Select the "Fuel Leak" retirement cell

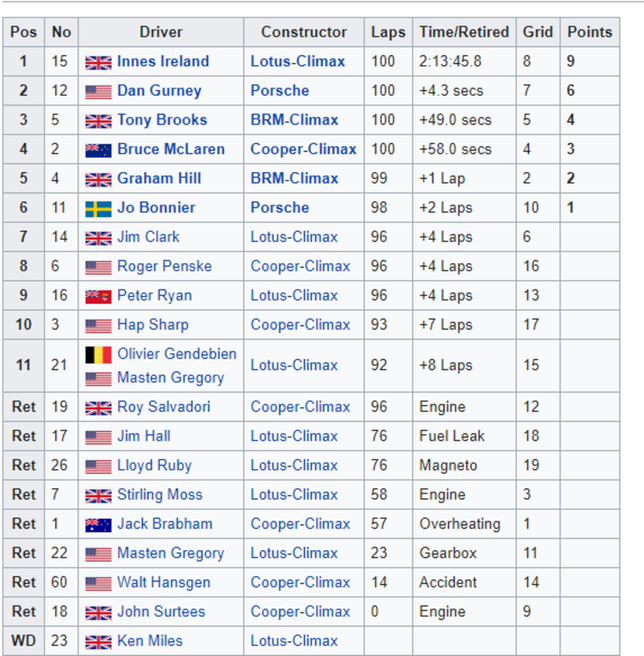coord(464,436)
